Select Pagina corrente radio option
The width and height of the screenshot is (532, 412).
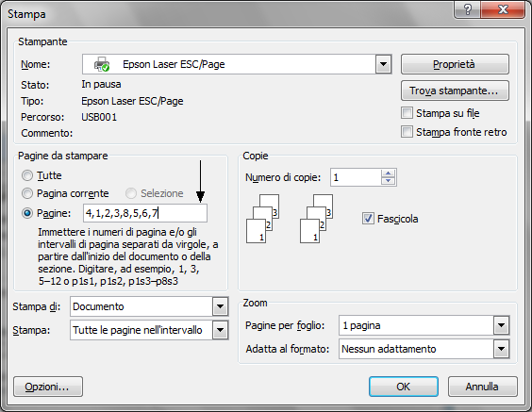[27, 193]
